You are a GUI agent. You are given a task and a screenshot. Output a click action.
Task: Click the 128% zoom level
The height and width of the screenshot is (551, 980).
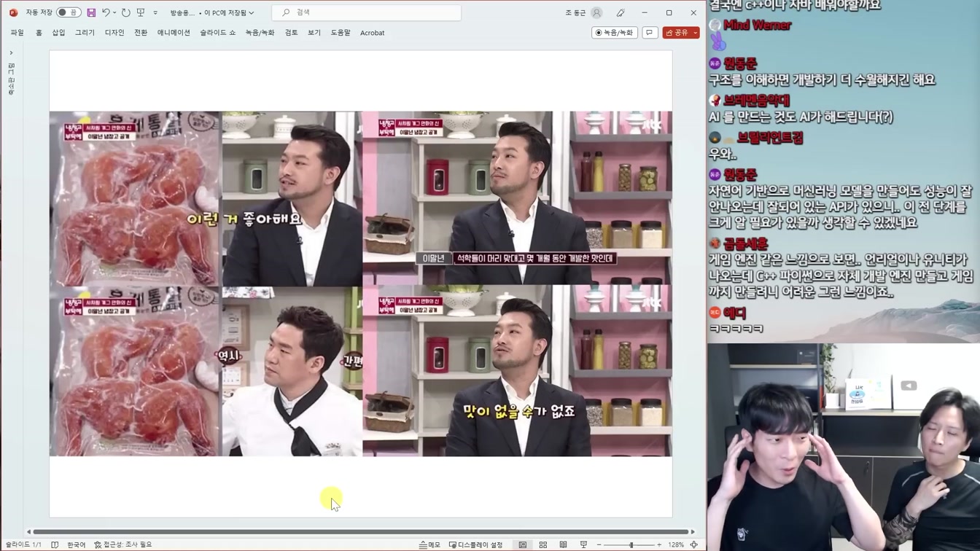(x=676, y=544)
